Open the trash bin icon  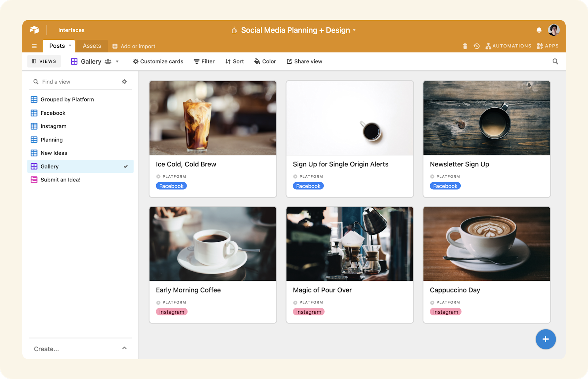pos(465,46)
